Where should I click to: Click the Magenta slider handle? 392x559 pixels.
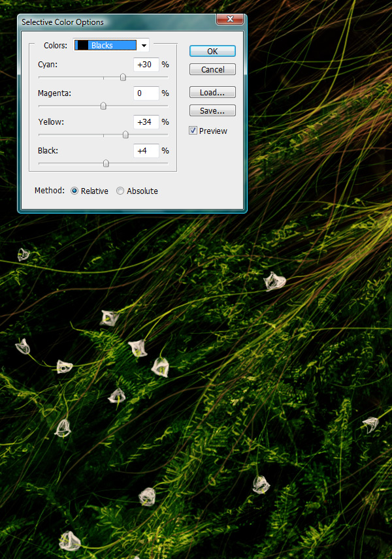click(x=103, y=106)
